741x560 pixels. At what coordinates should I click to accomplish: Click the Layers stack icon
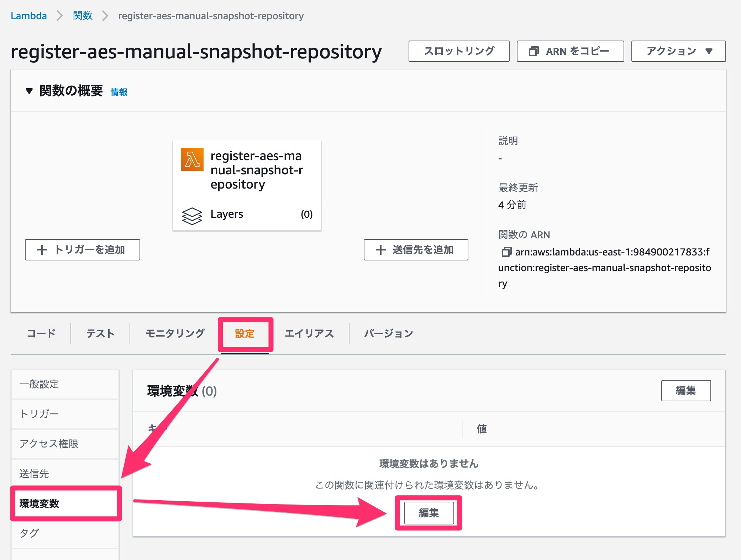tap(192, 216)
